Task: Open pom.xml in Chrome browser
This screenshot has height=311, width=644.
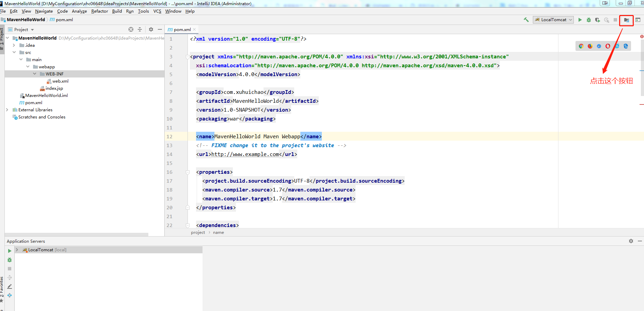Action: coord(581,46)
